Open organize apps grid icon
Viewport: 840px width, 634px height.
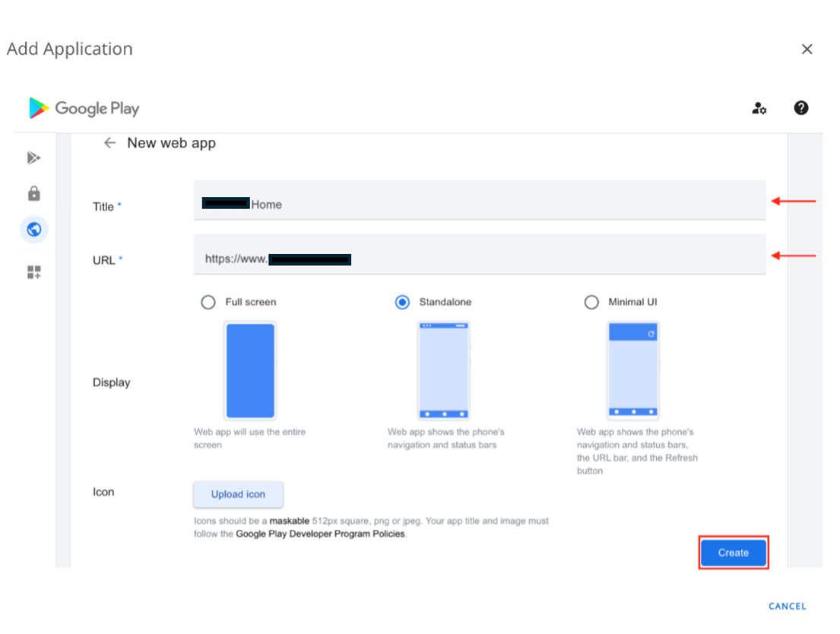point(33,272)
